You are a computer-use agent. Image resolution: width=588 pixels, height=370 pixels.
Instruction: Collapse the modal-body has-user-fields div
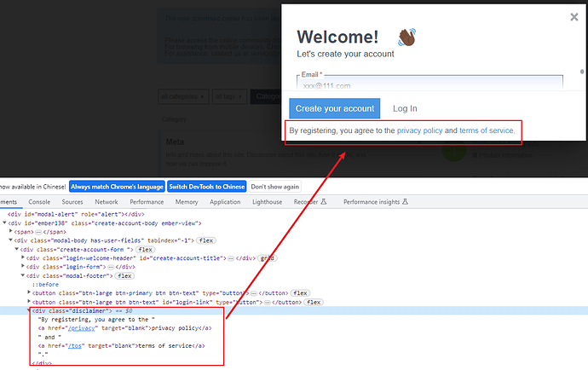click(10, 240)
